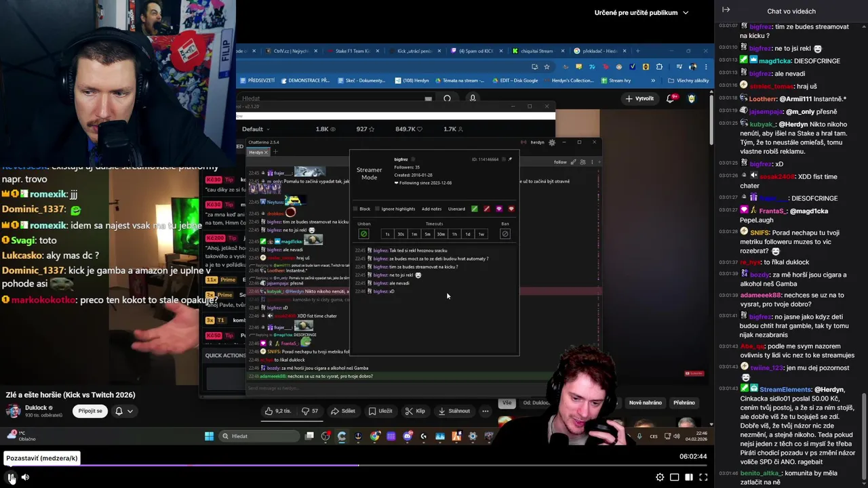The image size is (868, 488).
Task: Bookmark this page with the star icon
Action: click(x=547, y=66)
